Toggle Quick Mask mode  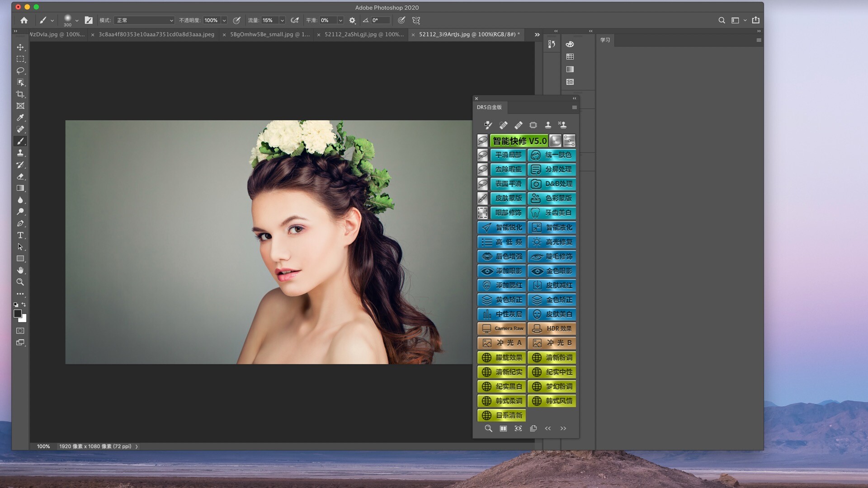(x=20, y=331)
